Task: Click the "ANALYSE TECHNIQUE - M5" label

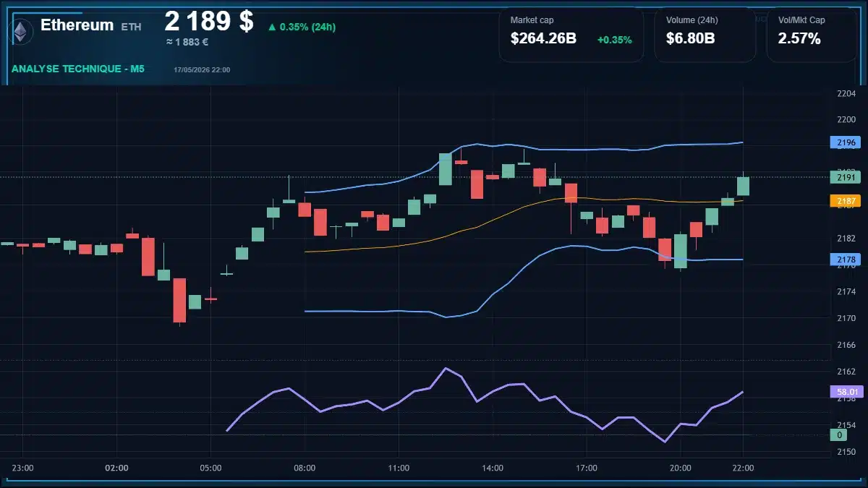Action: coord(80,69)
